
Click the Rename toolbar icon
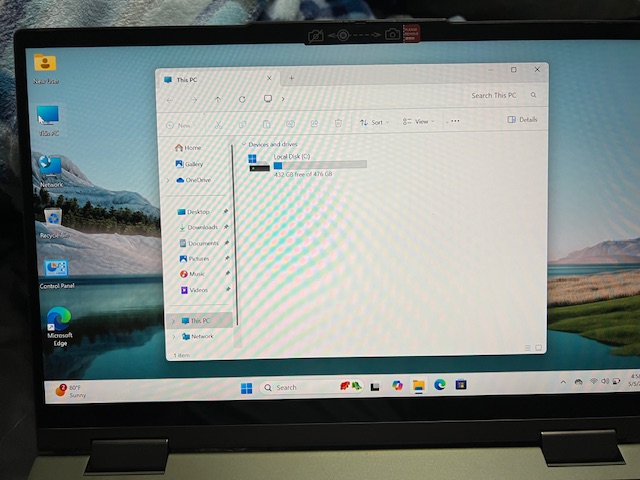coord(290,124)
